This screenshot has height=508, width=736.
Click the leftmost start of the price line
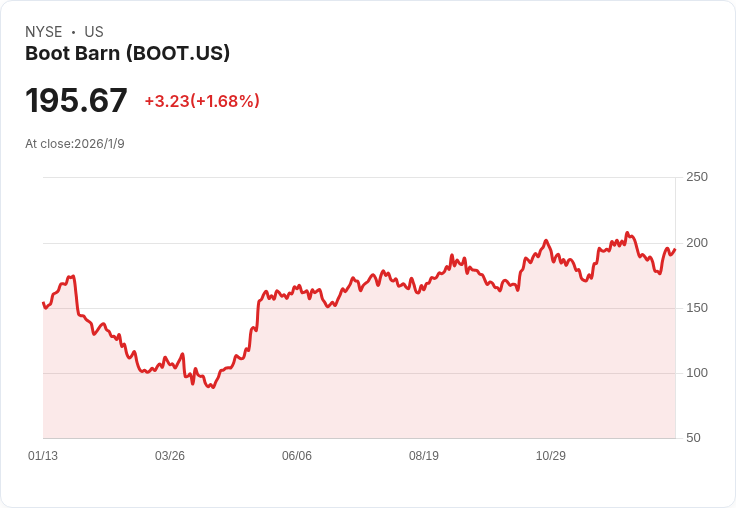coord(43,303)
